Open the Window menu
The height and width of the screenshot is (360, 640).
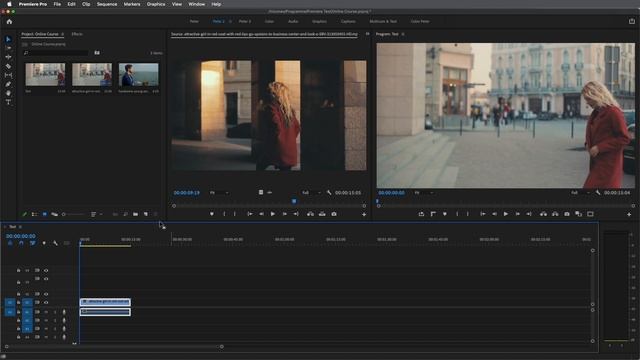coord(196,4)
